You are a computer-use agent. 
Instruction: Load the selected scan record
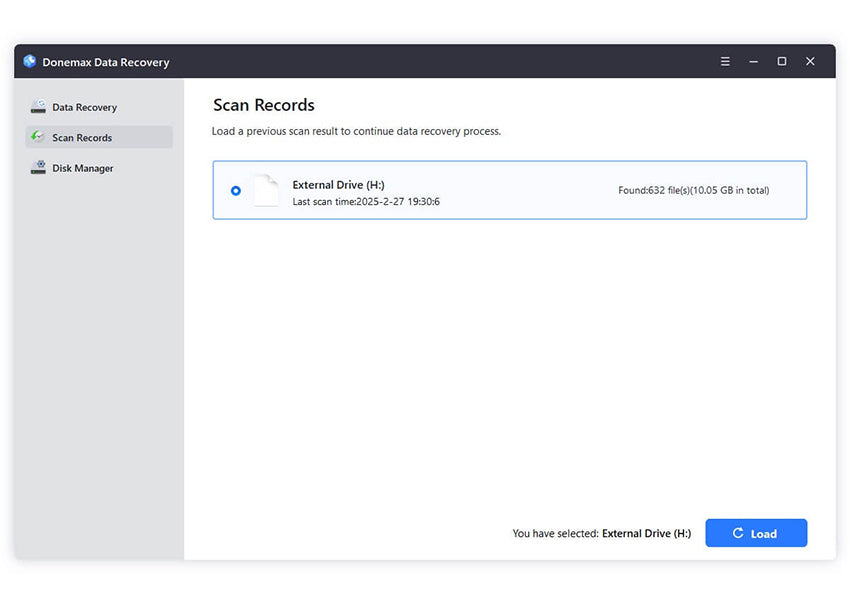(756, 533)
